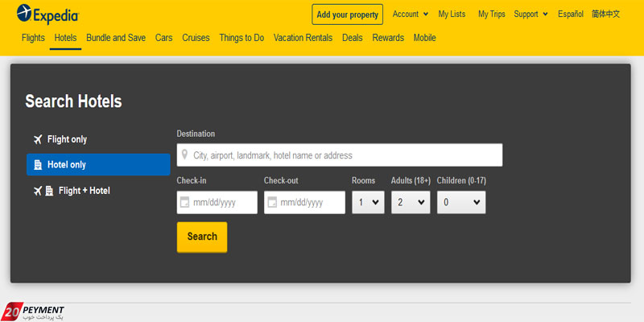Image resolution: width=644 pixels, height=322 pixels.
Task: Open Things to Do tab
Action: tap(242, 38)
